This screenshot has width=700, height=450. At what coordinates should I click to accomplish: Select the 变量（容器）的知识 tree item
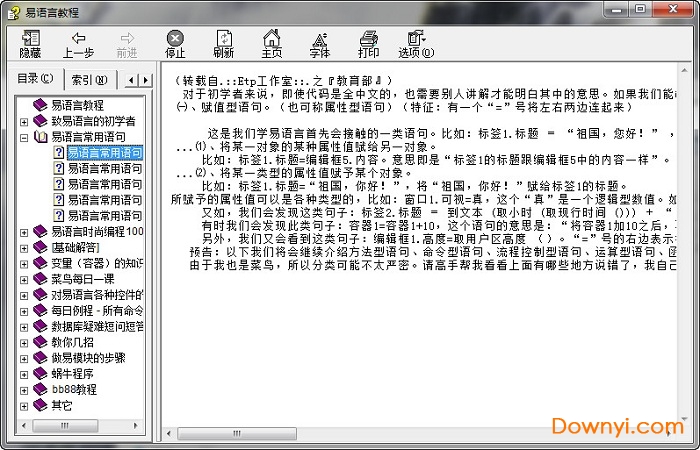(x=97, y=263)
